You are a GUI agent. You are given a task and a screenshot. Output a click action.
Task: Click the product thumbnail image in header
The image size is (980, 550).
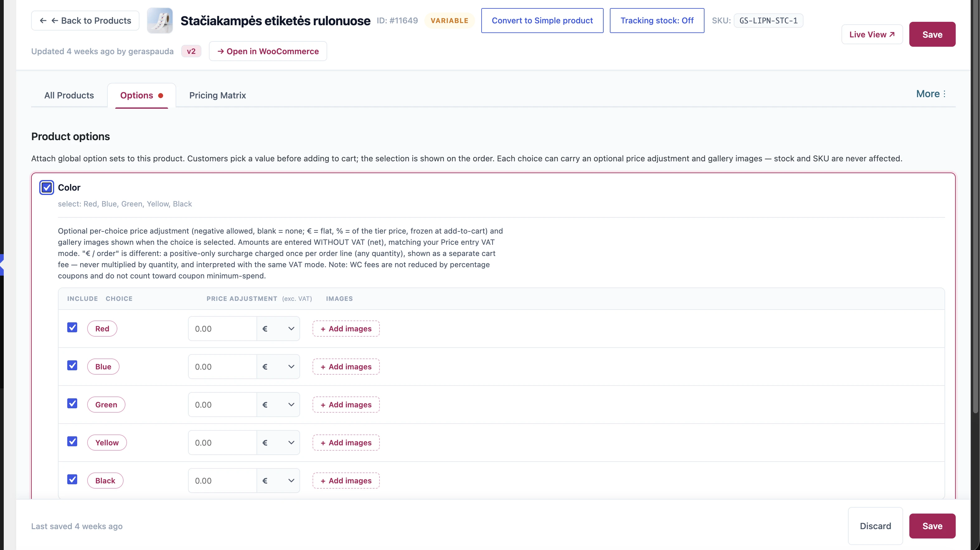[160, 21]
